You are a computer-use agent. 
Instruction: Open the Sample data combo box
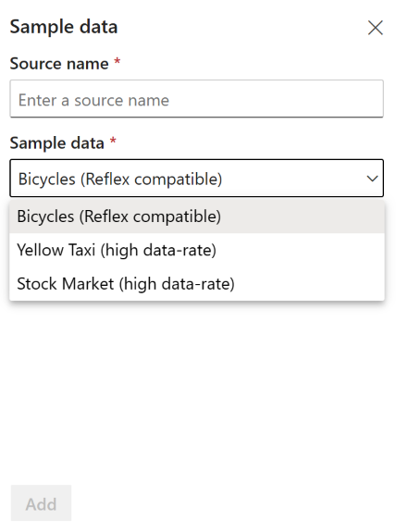(x=197, y=179)
